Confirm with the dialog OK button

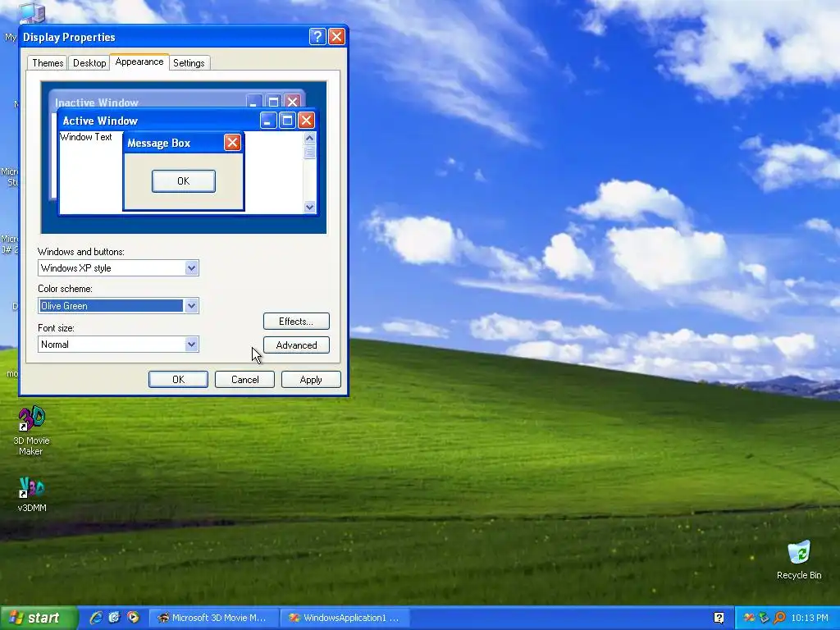[x=178, y=379]
